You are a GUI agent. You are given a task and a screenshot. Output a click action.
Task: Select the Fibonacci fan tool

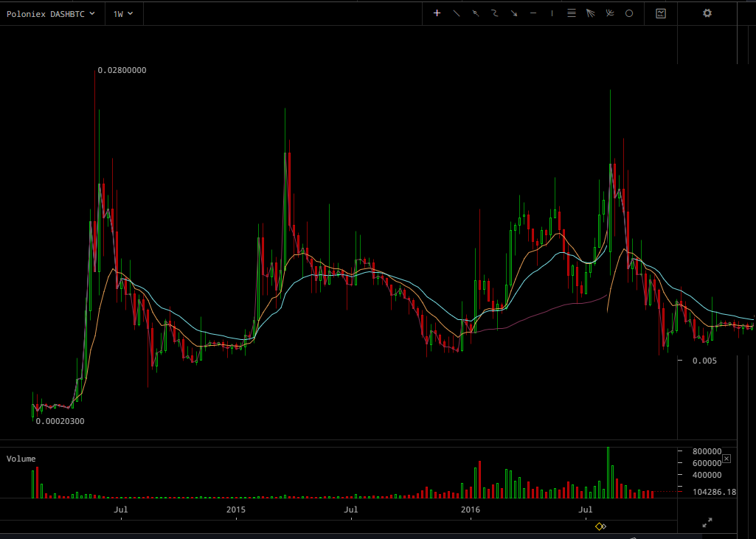(x=591, y=13)
